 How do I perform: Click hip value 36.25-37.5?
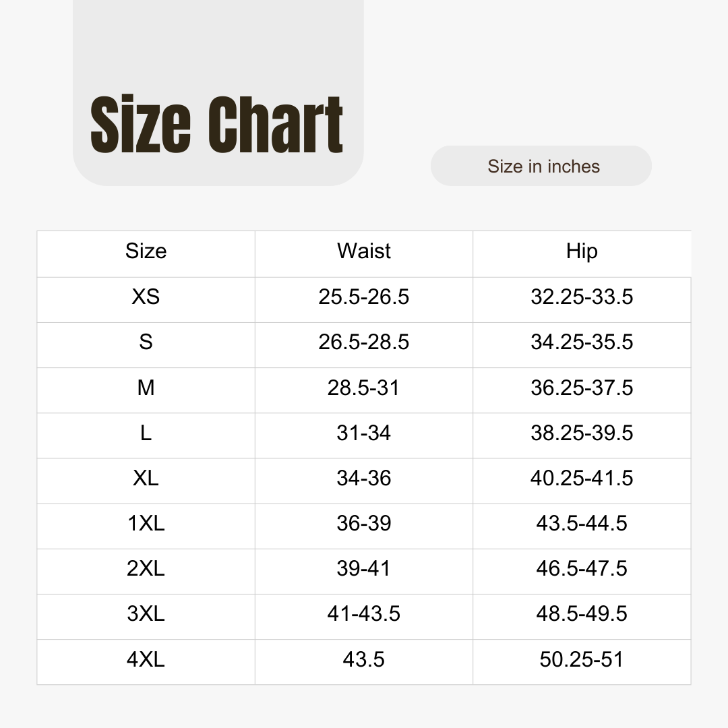[x=582, y=388]
